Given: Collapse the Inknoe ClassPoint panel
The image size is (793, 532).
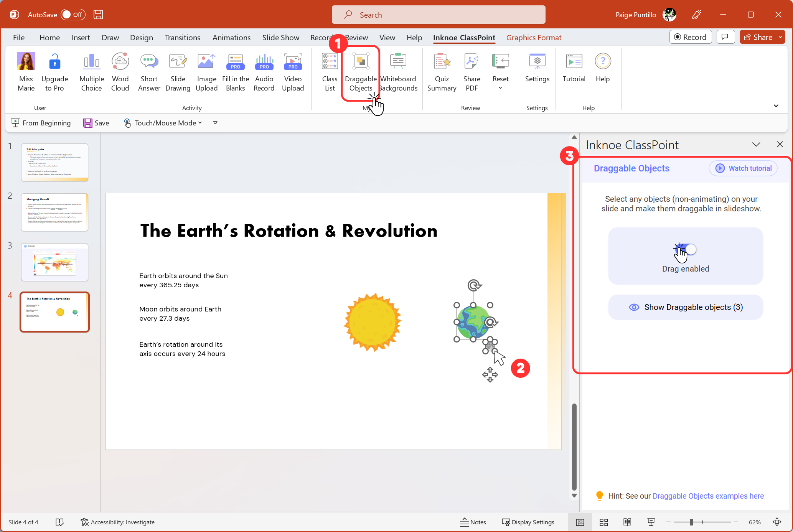Looking at the screenshot, I should point(756,144).
